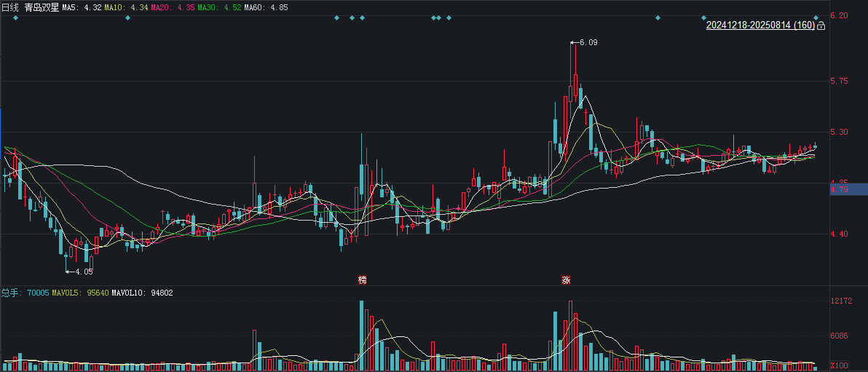Image resolution: width=868 pixels, height=372 pixels.
Task: Click the 4.40 price axis label
Action: point(840,234)
